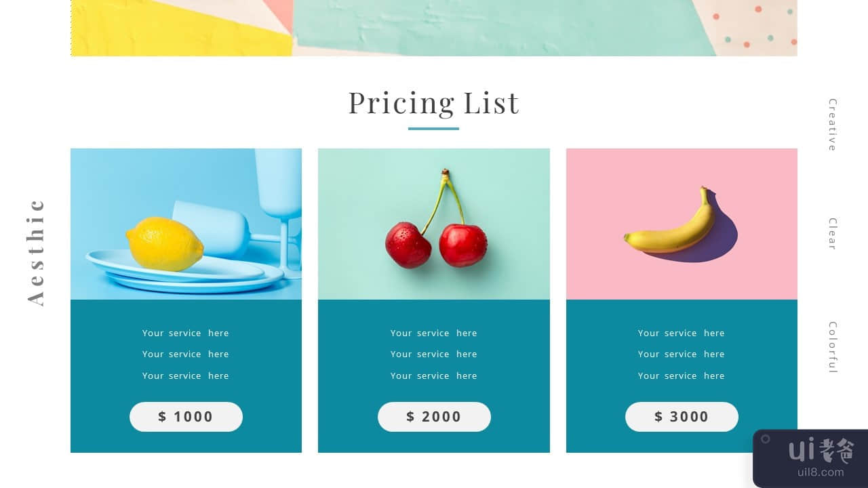Viewport: 868px width, 488px height.
Task: Click third service line in banana card
Action: [682, 375]
